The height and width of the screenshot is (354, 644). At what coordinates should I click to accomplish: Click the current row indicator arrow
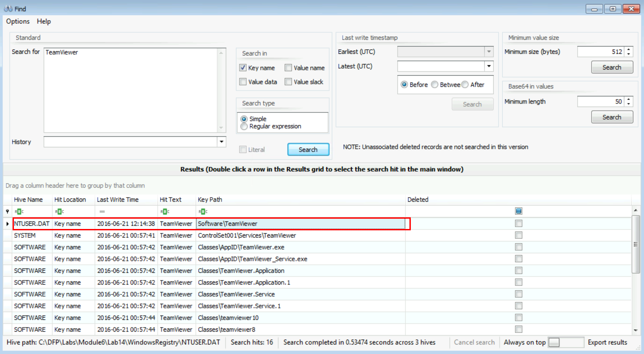click(x=7, y=223)
